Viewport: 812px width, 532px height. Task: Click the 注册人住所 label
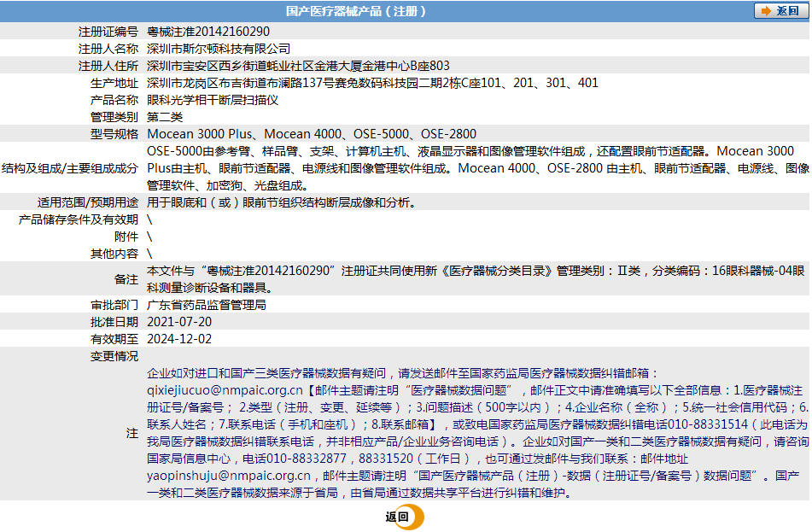click(x=108, y=66)
